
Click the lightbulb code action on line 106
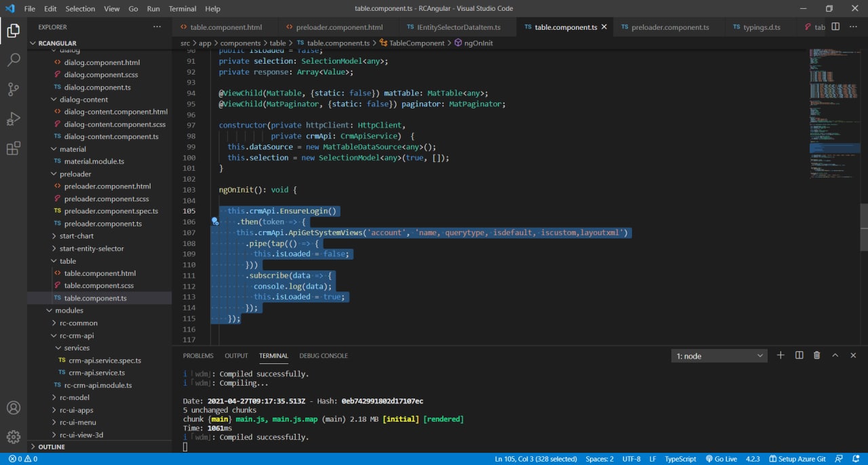(215, 221)
